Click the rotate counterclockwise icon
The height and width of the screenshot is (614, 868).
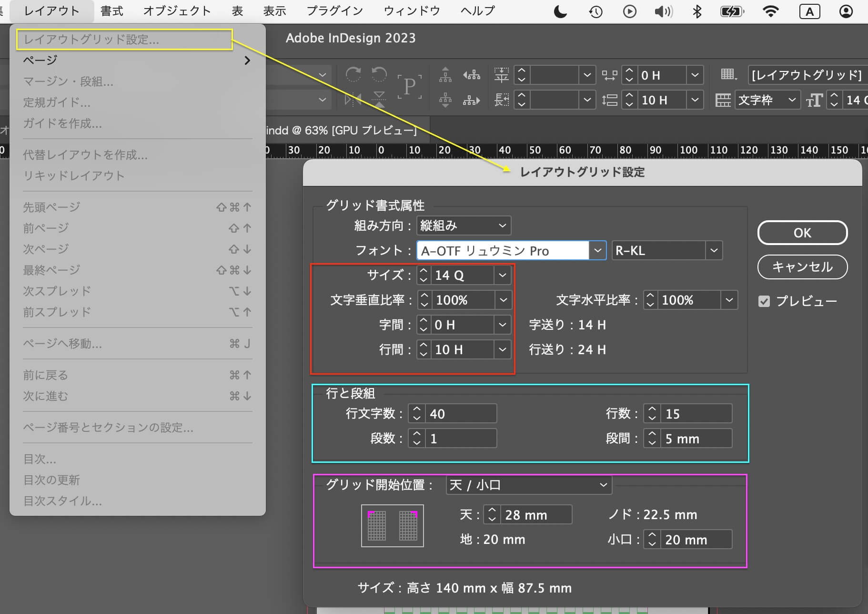click(379, 74)
